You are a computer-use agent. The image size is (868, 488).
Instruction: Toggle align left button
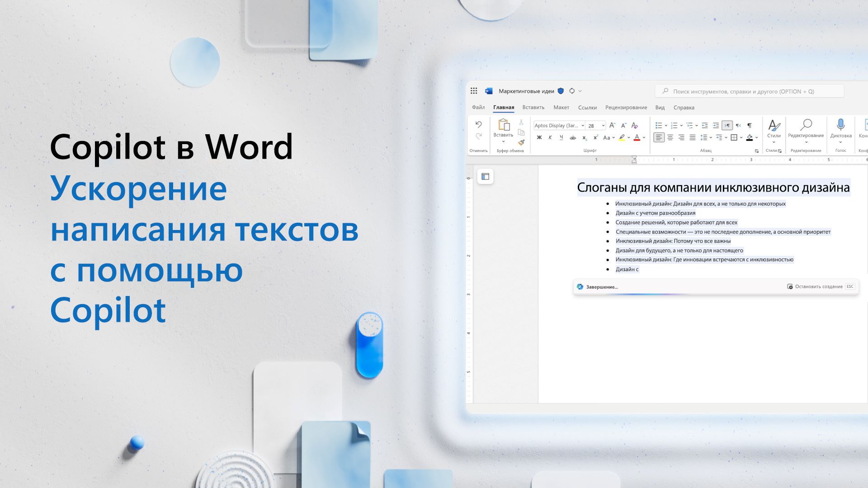click(x=659, y=137)
